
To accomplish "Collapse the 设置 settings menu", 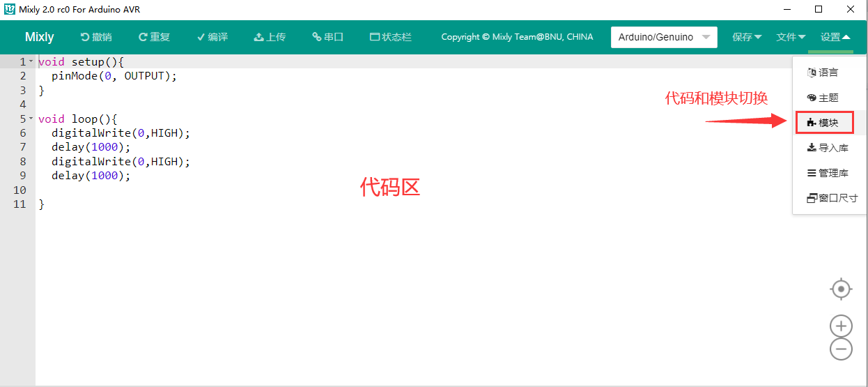I will pos(835,37).
